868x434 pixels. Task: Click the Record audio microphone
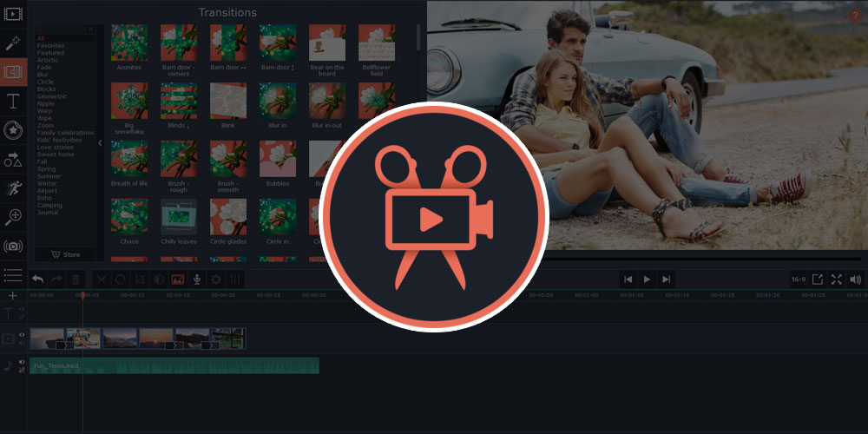pos(196,279)
